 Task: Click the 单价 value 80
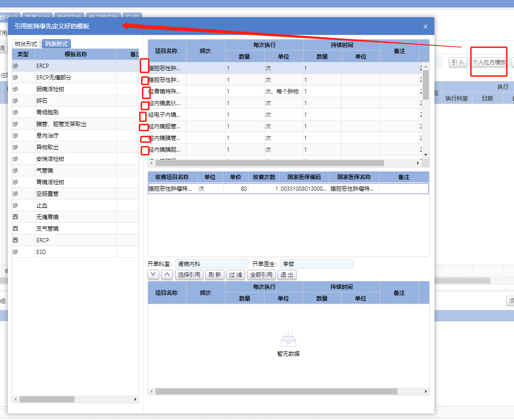[x=236, y=188]
